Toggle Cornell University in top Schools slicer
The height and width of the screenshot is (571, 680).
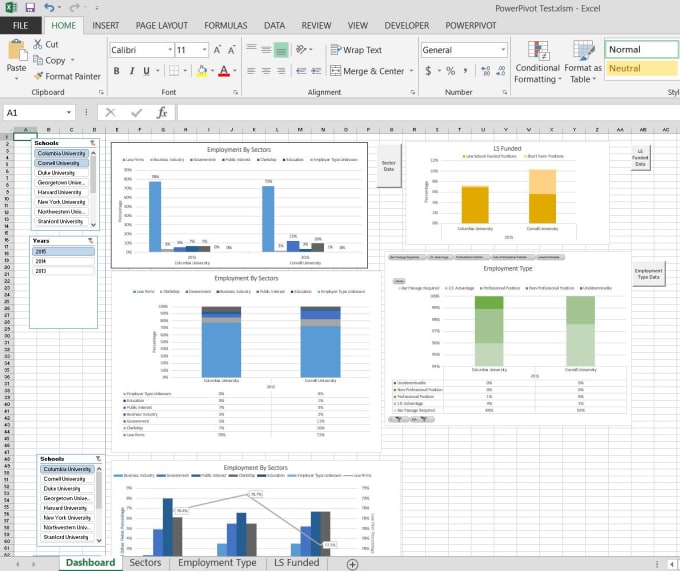coord(61,163)
